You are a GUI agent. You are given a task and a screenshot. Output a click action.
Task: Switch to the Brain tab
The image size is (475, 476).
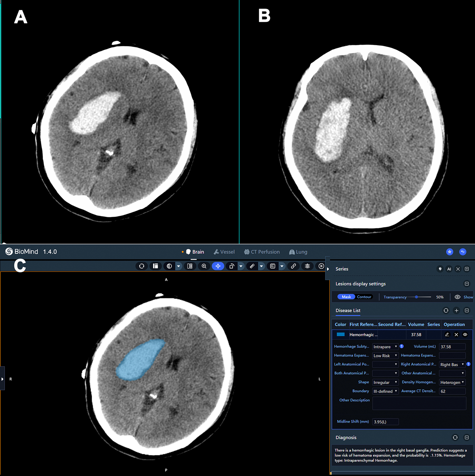point(195,252)
